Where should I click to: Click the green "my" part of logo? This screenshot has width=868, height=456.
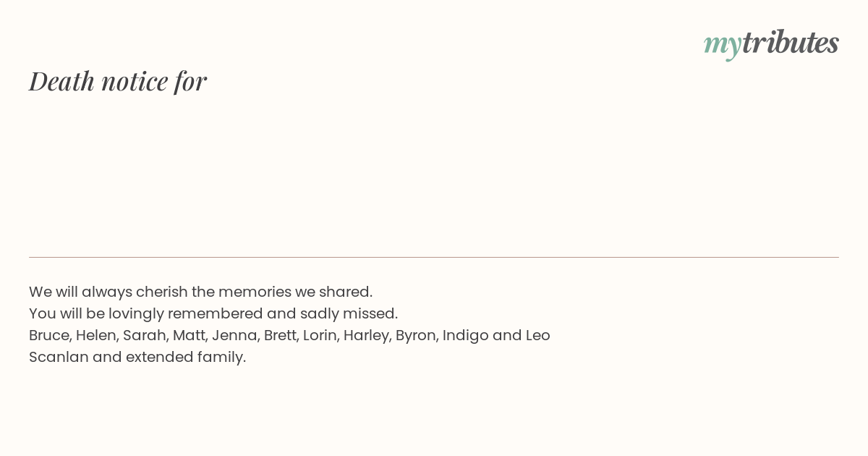pyautogui.click(x=723, y=46)
